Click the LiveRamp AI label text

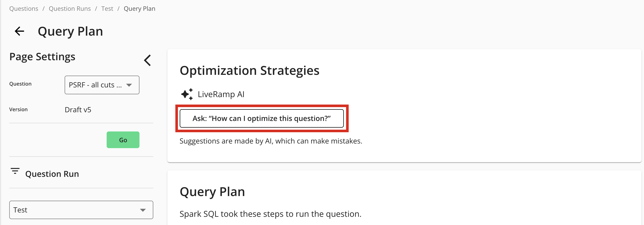pos(221,94)
